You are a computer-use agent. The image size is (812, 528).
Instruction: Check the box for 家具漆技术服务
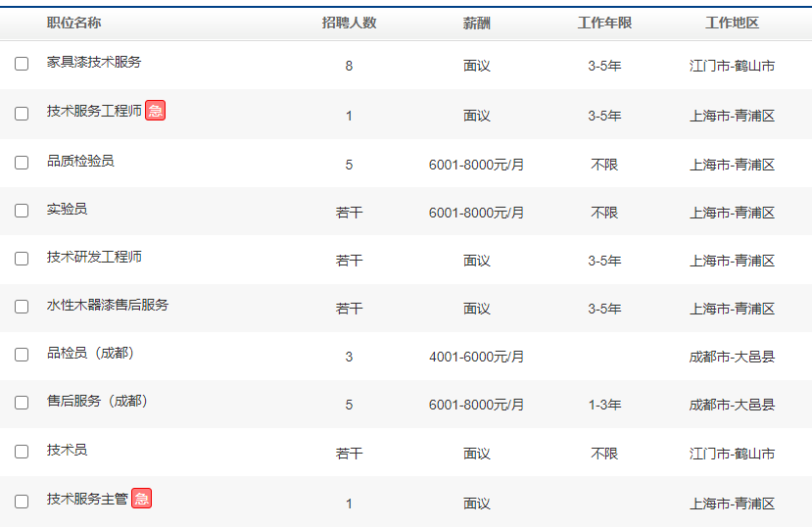coord(22,64)
